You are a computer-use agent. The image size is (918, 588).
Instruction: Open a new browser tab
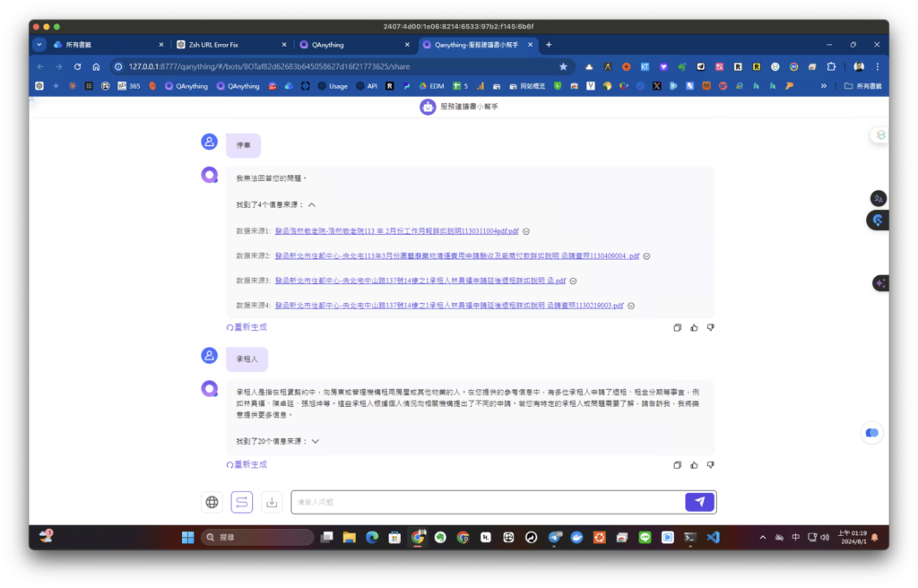(x=549, y=45)
